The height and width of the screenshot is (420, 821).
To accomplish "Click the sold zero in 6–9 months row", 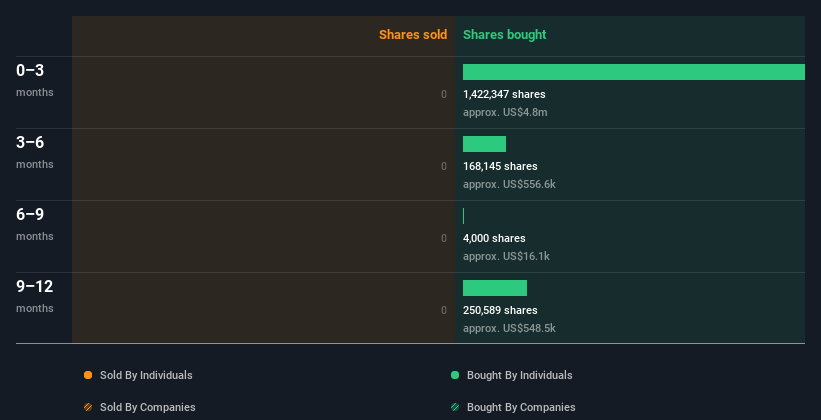I will click(x=444, y=238).
